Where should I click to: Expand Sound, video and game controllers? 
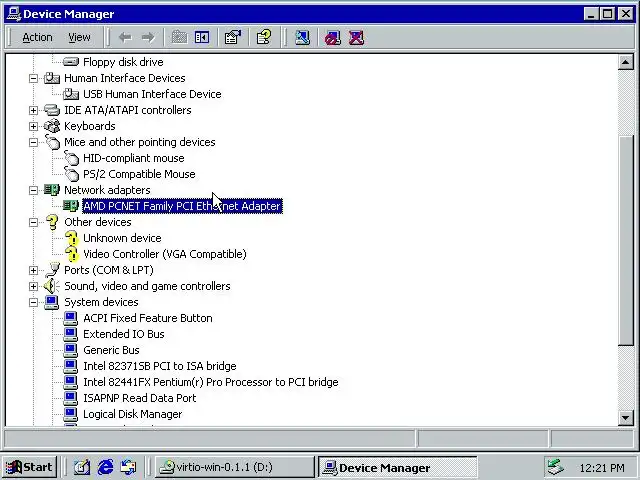click(x=33, y=287)
